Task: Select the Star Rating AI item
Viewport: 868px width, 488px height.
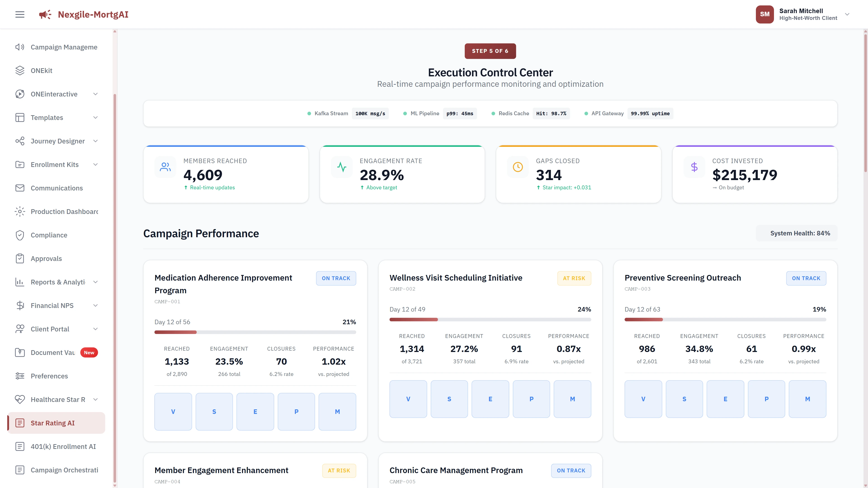Action: 53,423
